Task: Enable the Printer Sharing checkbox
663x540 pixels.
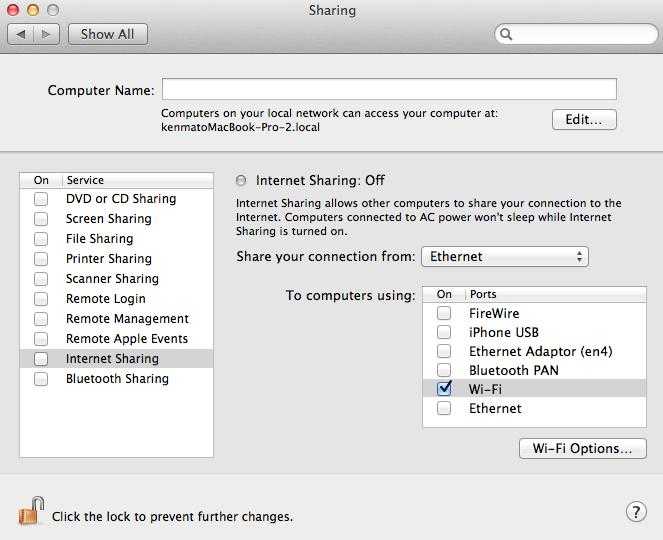Action: point(41,258)
